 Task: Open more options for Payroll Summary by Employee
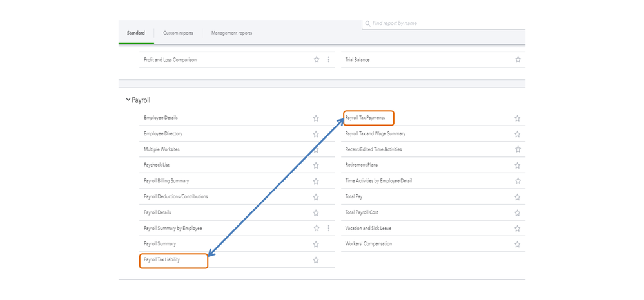click(x=329, y=228)
